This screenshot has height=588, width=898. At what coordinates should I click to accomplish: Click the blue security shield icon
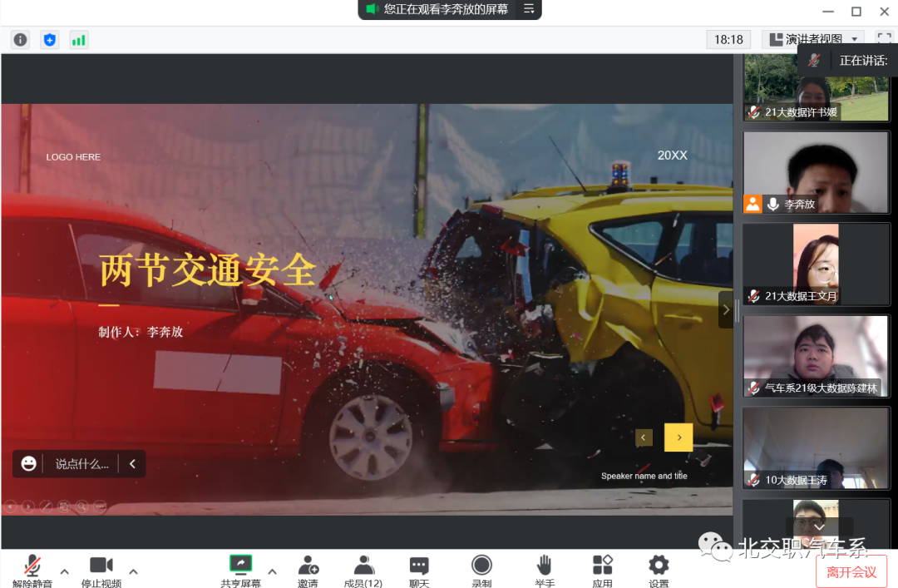[x=50, y=39]
